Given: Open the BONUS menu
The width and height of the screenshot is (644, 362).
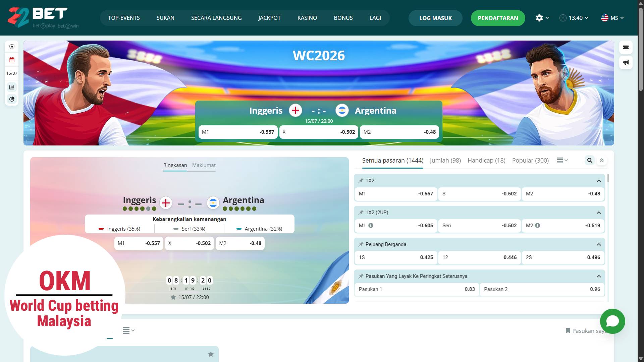Looking at the screenshot, I should 343,18.
